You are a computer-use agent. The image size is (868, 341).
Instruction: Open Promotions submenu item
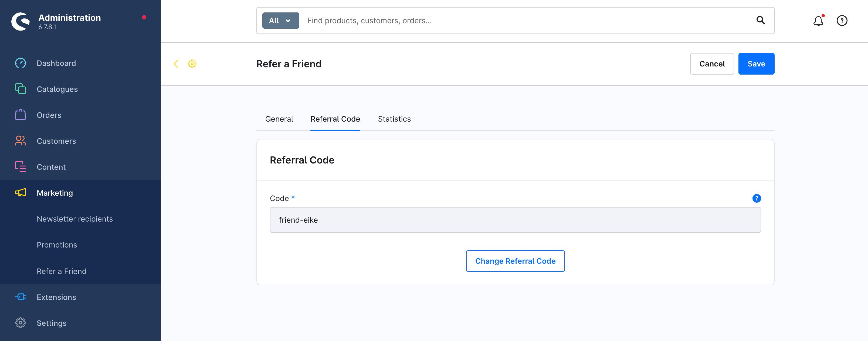(57, 245)
